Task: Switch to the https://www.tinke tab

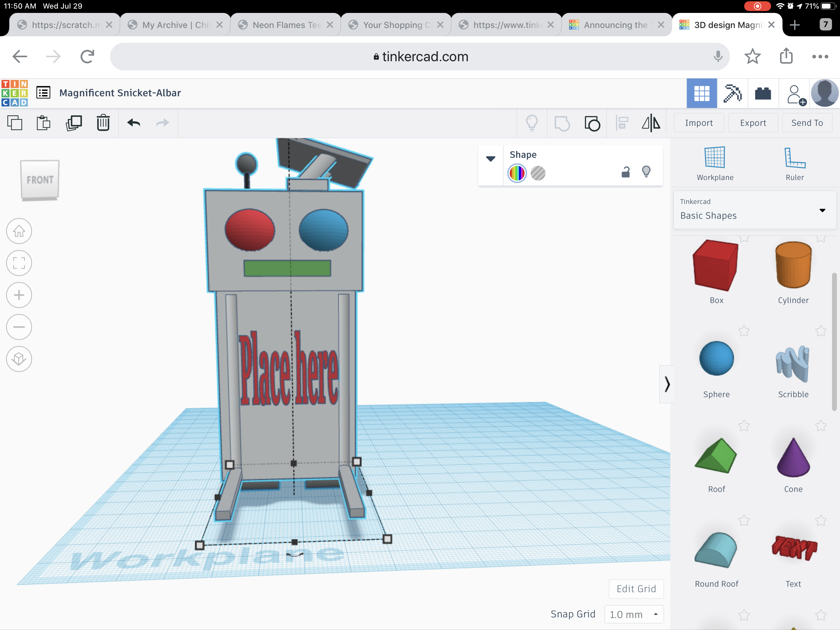Action: [507, 25]
